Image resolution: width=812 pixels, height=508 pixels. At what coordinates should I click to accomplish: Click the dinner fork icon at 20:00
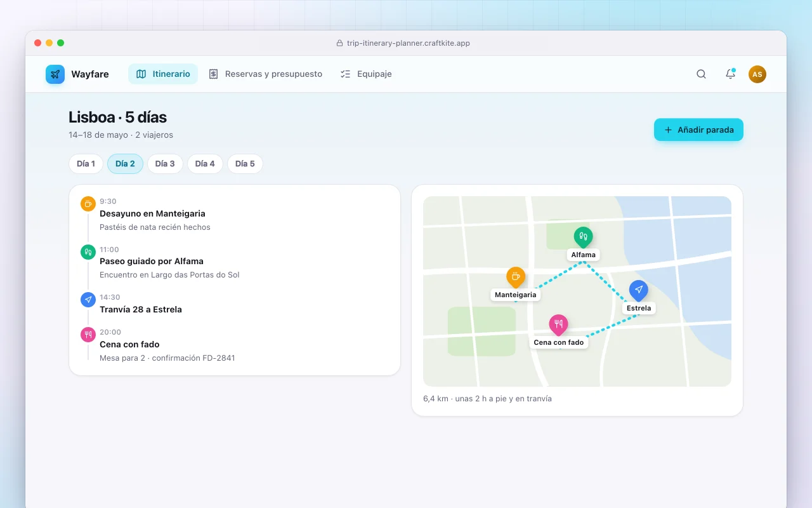(x=88, y=335)
